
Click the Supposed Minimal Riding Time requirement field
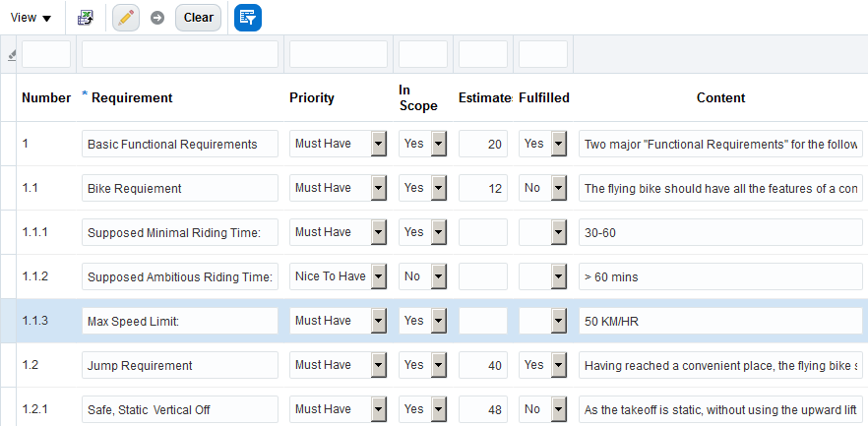coord(180,232)
